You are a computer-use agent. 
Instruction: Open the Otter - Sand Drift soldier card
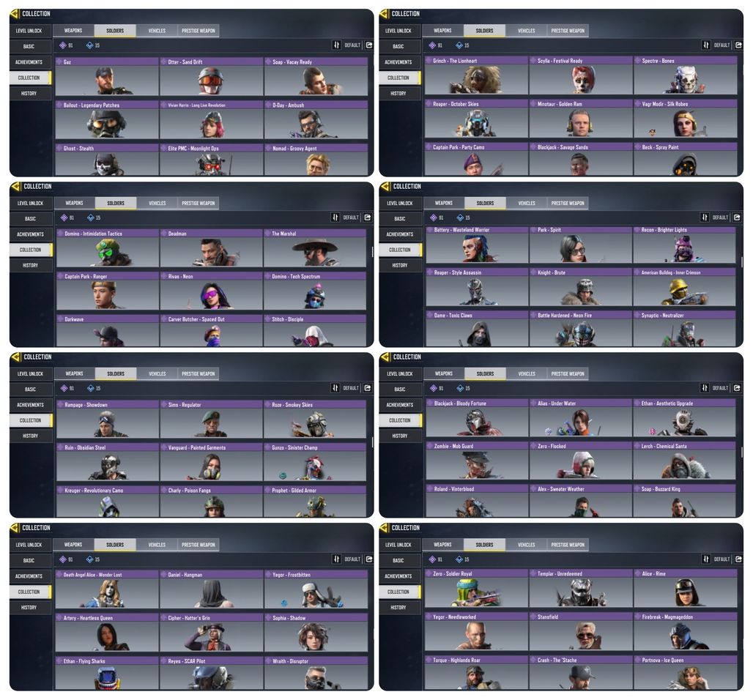(211, 77)
